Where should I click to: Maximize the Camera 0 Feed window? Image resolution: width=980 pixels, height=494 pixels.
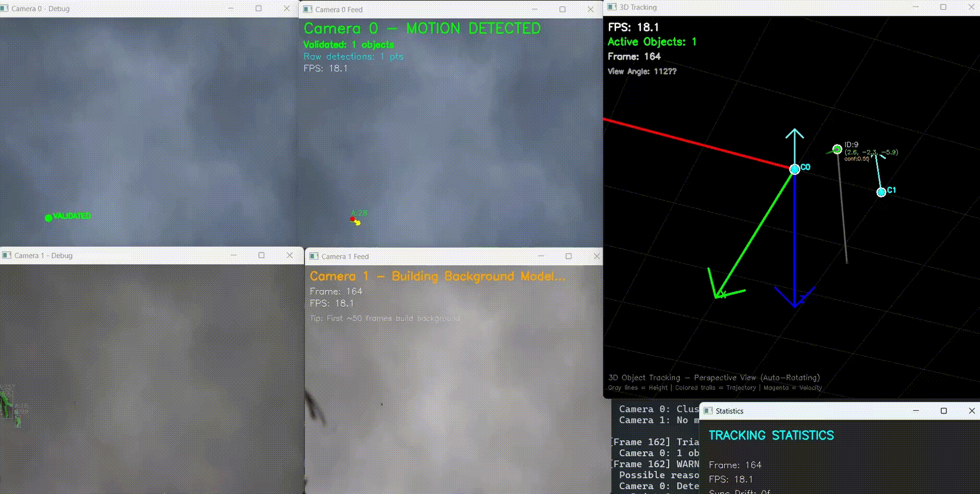(562, 9)
